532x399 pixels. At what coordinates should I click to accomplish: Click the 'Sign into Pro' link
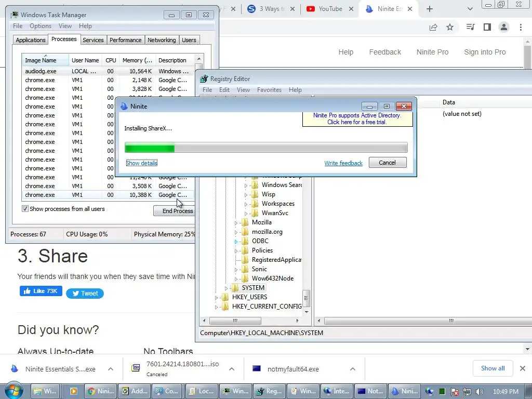coord(485,52)
